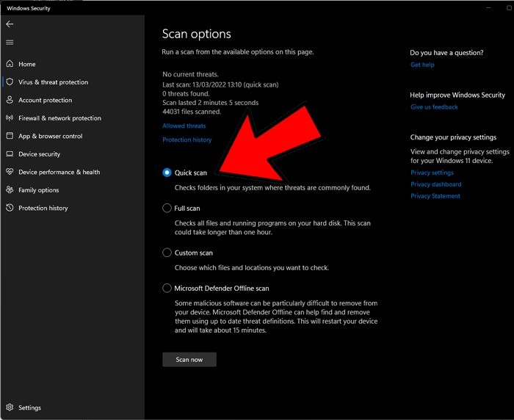
Task: Open the Allowed threats link
Action: click(184, 126)
